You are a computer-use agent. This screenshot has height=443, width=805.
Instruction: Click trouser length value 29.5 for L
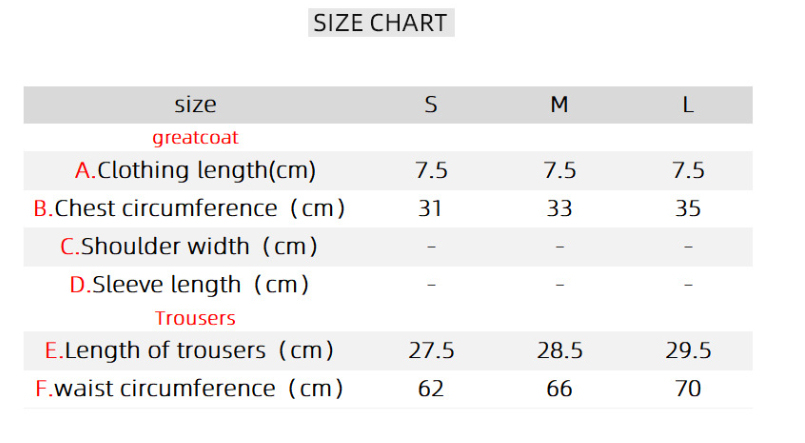coord(688,350)
